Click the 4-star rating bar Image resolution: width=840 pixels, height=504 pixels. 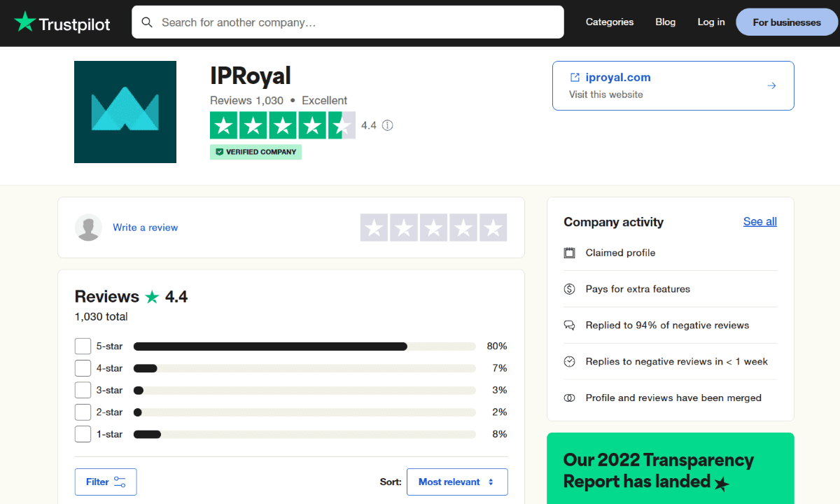[304, 368]
